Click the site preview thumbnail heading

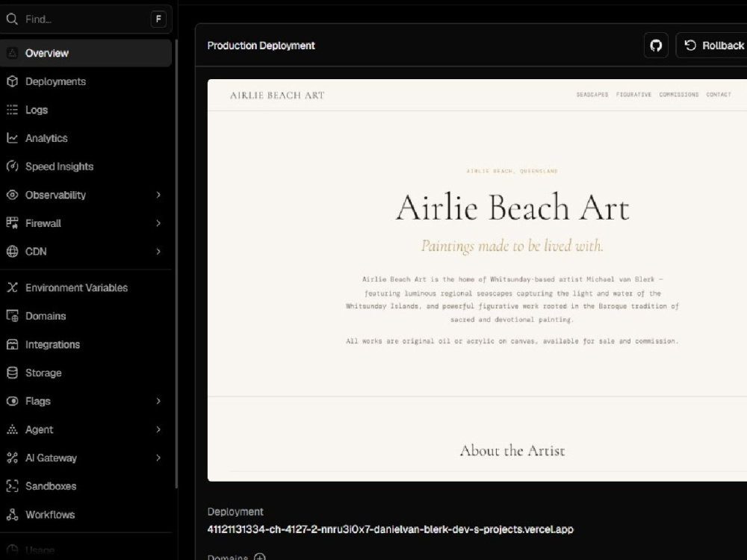click(x=512, y=208)
